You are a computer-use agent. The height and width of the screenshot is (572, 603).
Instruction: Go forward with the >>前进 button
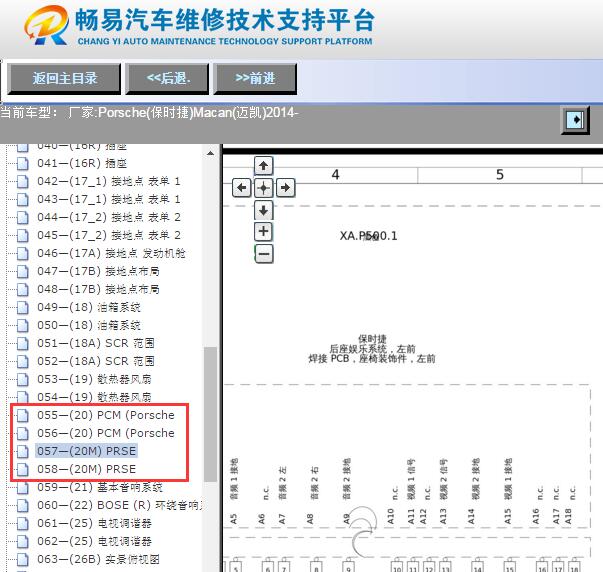(255, 78)
